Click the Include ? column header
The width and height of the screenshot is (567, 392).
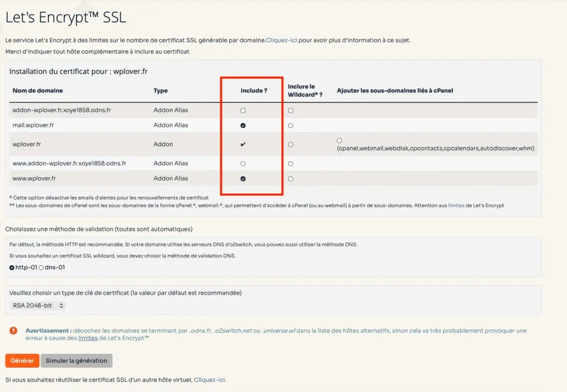(254, 90)
